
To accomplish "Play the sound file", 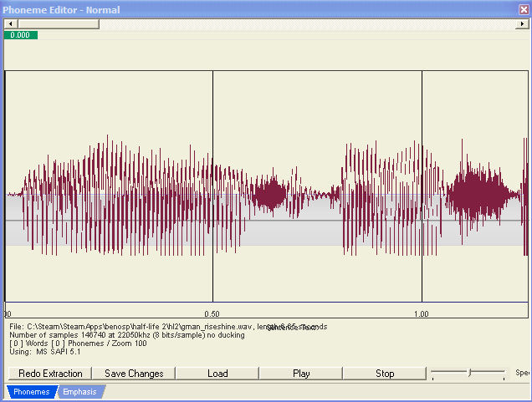I will tap(301, 374).
